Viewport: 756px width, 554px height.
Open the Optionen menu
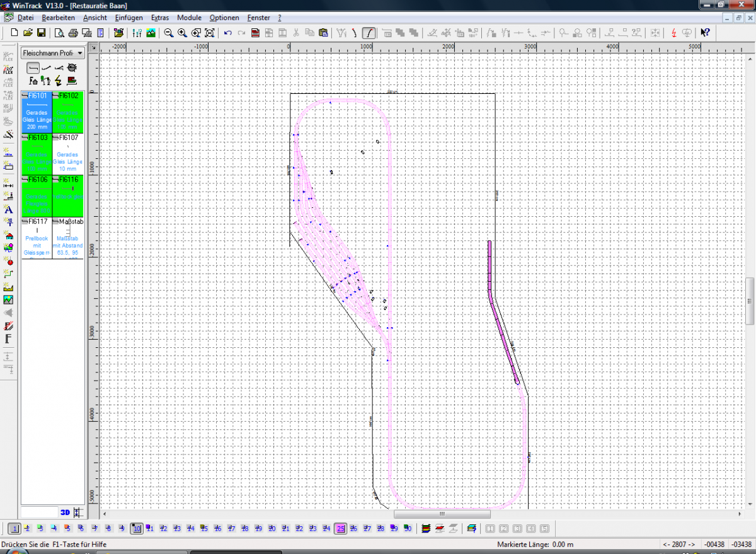click(224, 18)
